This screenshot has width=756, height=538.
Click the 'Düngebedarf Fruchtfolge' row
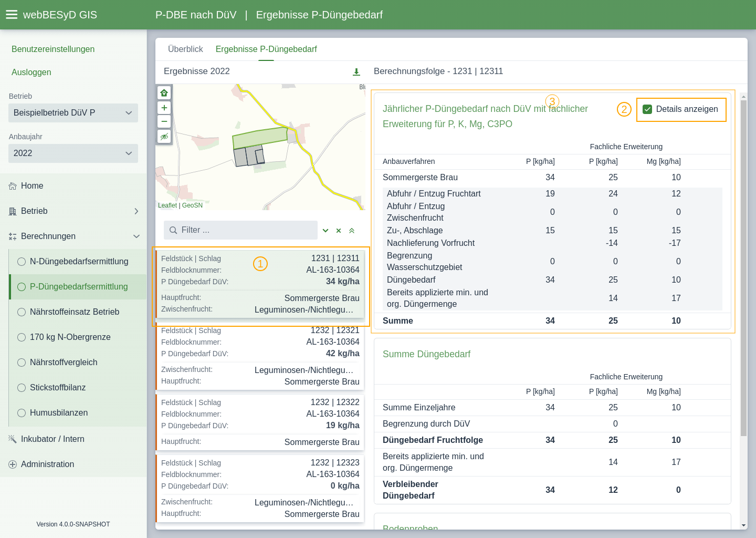552,440
